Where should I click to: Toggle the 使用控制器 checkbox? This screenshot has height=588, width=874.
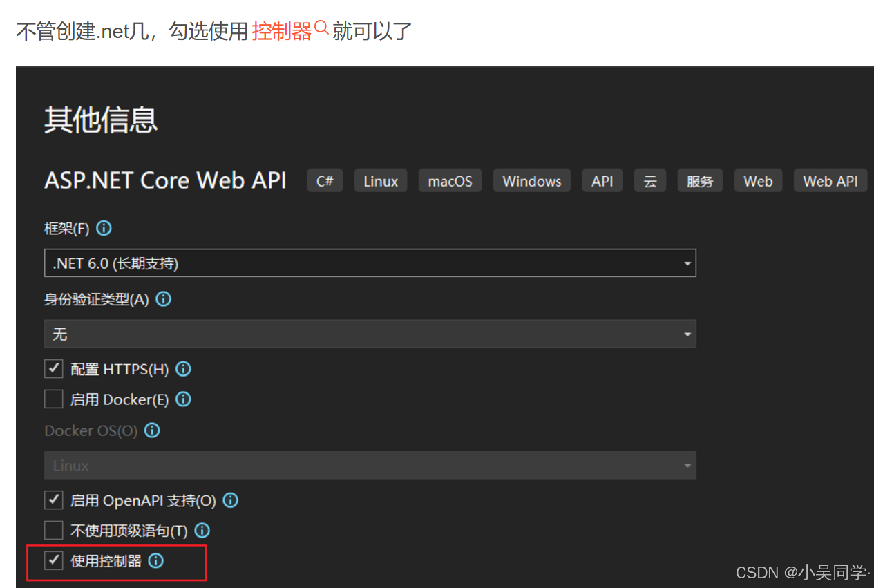point(54,560)
